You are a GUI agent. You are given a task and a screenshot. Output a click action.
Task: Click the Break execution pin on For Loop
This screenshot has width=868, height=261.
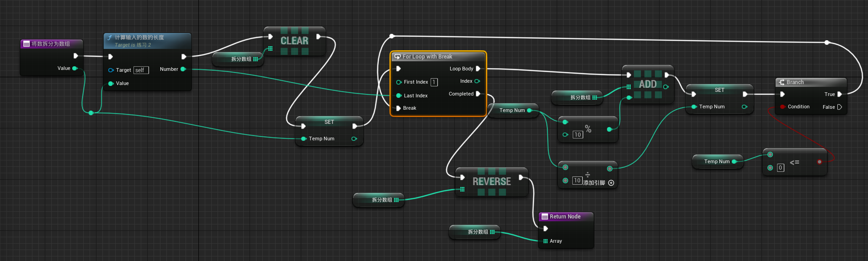(398, 108)
